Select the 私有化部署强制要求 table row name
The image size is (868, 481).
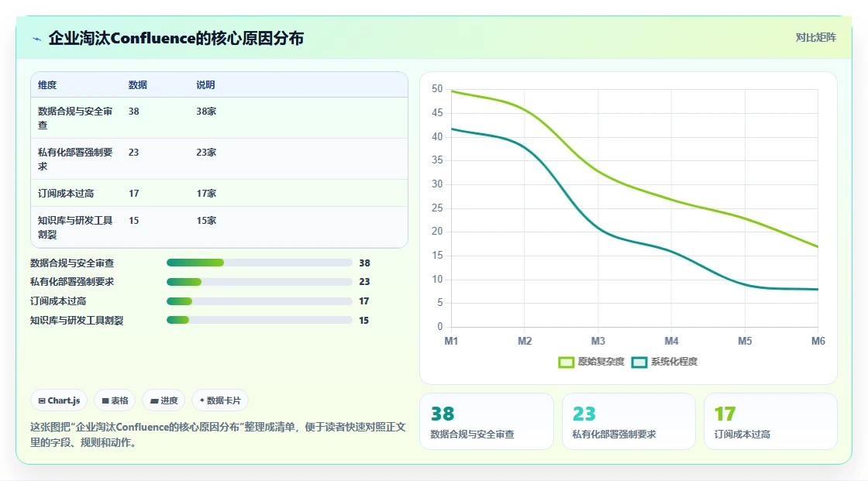click(75, 159)
